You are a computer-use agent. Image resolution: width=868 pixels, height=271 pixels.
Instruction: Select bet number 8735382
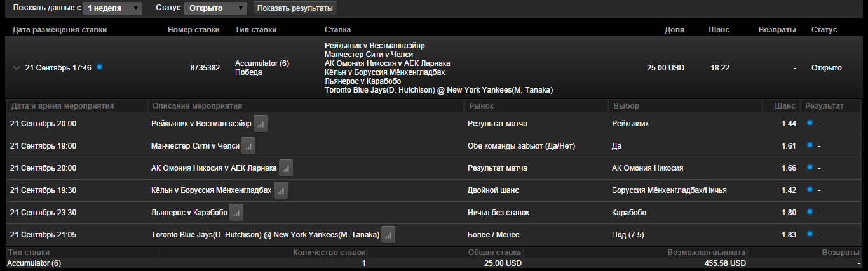pos(205,68)
